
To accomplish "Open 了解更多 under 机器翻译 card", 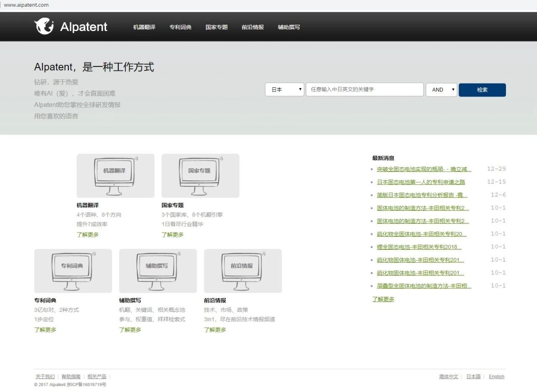I will click(88, 235).
